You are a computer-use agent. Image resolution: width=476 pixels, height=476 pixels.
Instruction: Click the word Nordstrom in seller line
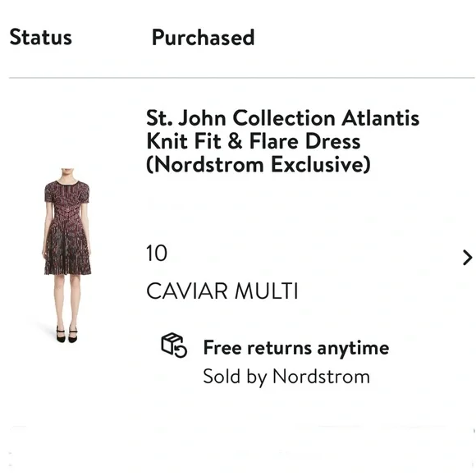[321, 377]
